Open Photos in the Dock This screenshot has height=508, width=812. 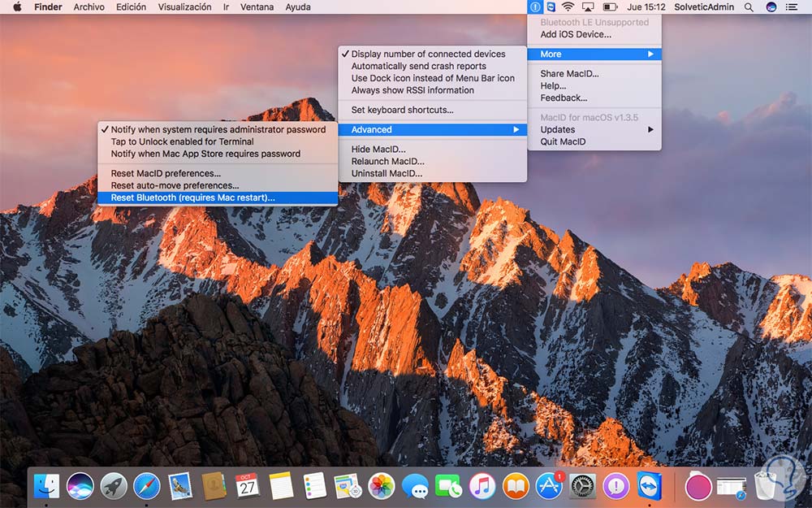(382, 486)
